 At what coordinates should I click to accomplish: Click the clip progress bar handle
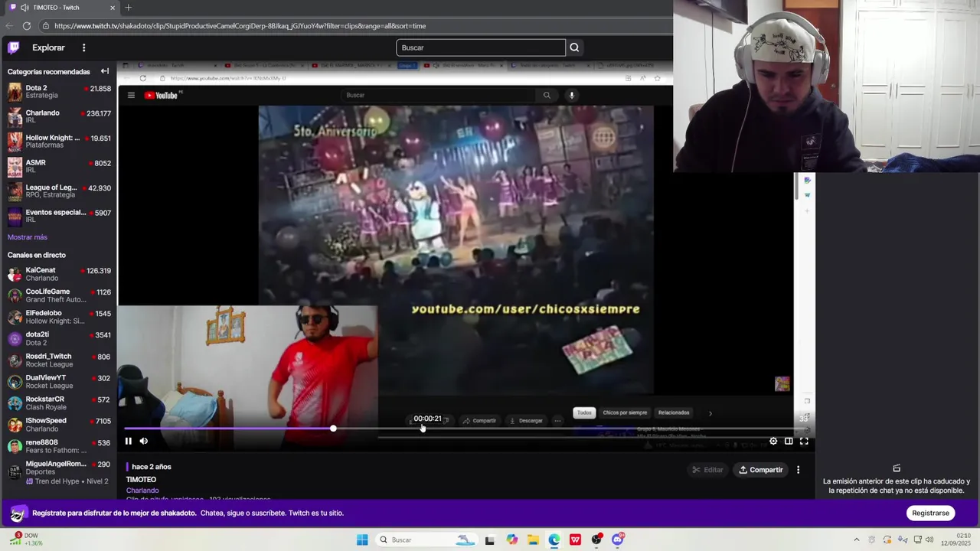point(333,429)
